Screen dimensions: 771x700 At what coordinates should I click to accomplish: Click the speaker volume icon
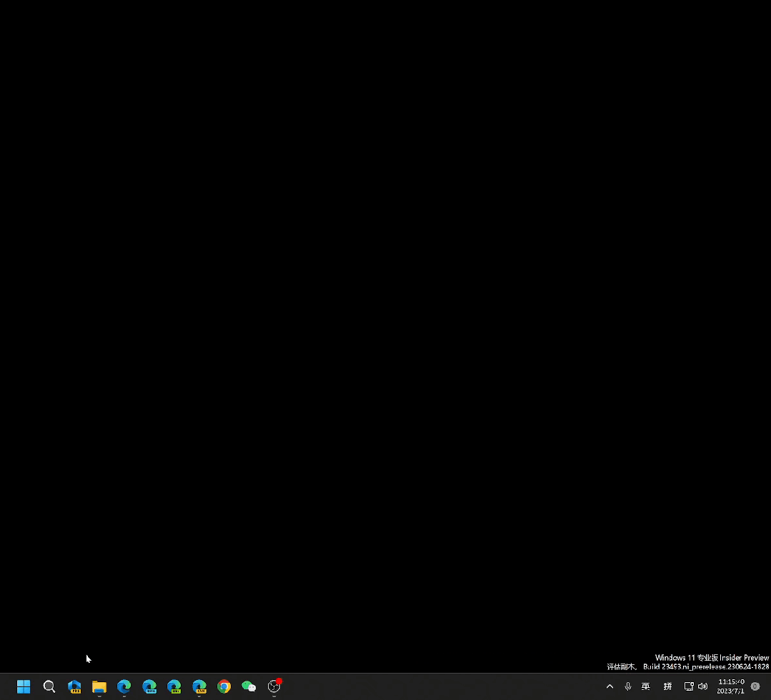[x=703, y=686]
